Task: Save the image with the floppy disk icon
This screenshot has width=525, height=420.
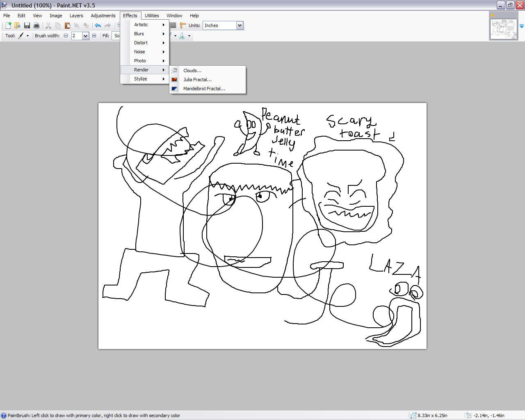Action: pyautogui.click(x=27, y=25)
